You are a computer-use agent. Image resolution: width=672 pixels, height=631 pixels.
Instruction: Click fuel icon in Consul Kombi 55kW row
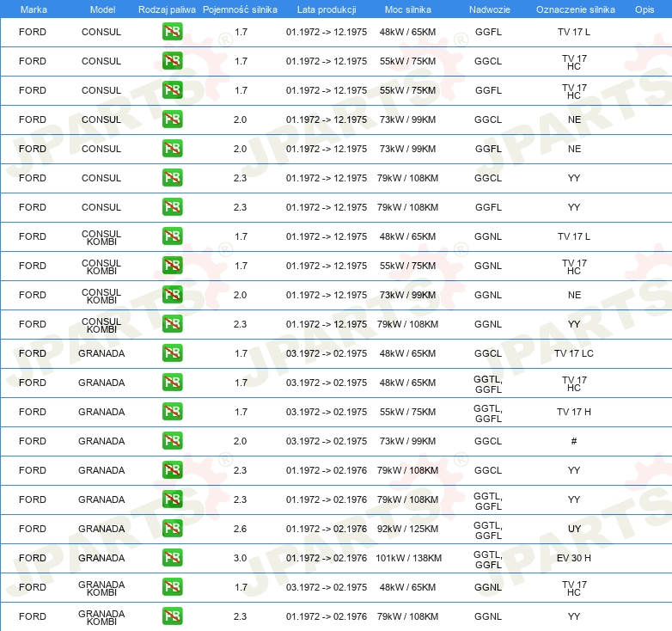[x=172, y=266]
